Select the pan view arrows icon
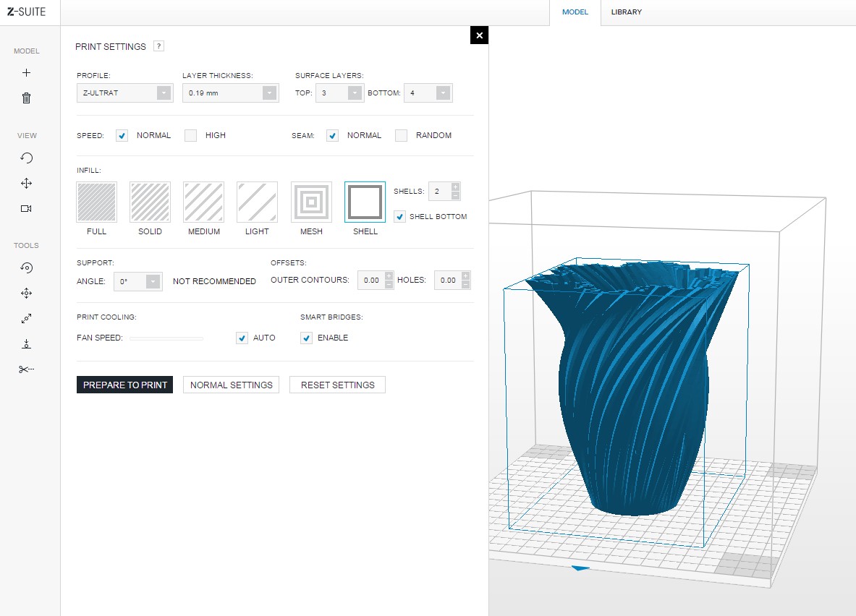The height and width of the screenshot is (616, 856). pyautogui.click(x=27, y=184)
